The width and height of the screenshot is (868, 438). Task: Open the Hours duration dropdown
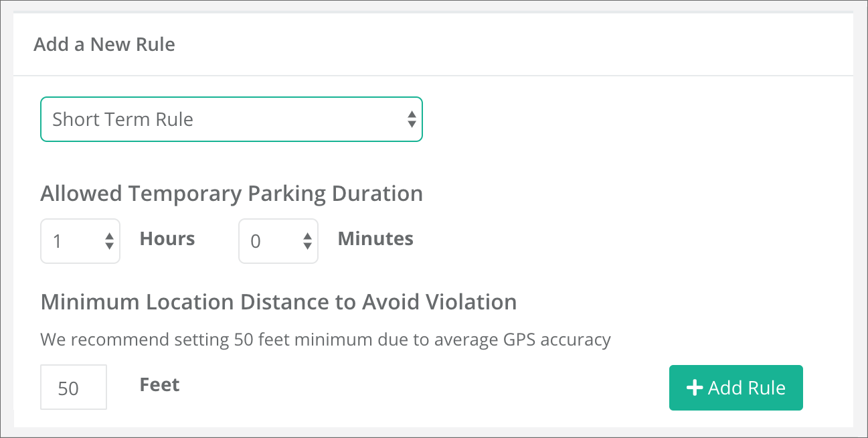(x=80, y=241)
